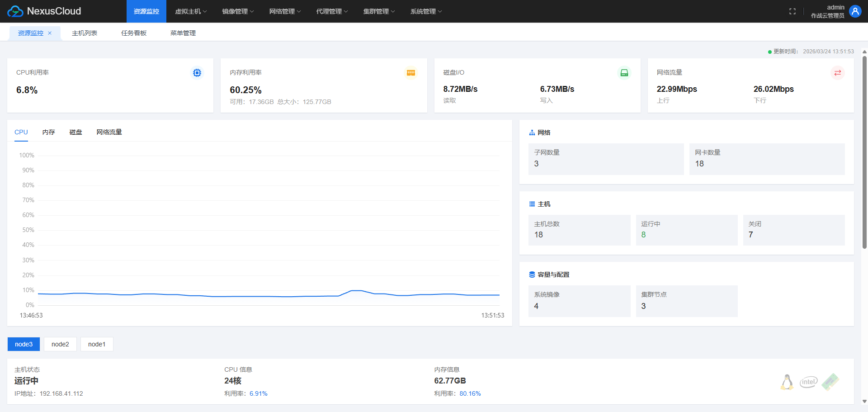Open the 系统管理 dropdown menu
The height and width of the screenshot is (412, 868).
coord(426,11)
